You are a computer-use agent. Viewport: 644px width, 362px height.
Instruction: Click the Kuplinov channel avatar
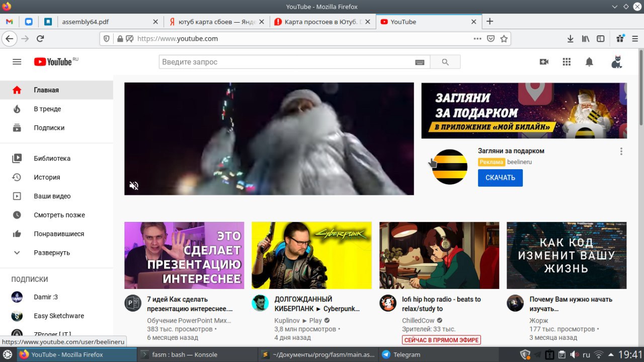260,303
